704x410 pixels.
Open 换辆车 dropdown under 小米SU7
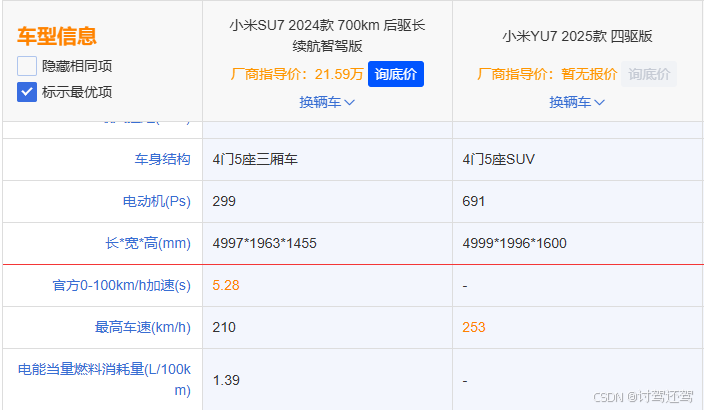[x=327, y=102]
